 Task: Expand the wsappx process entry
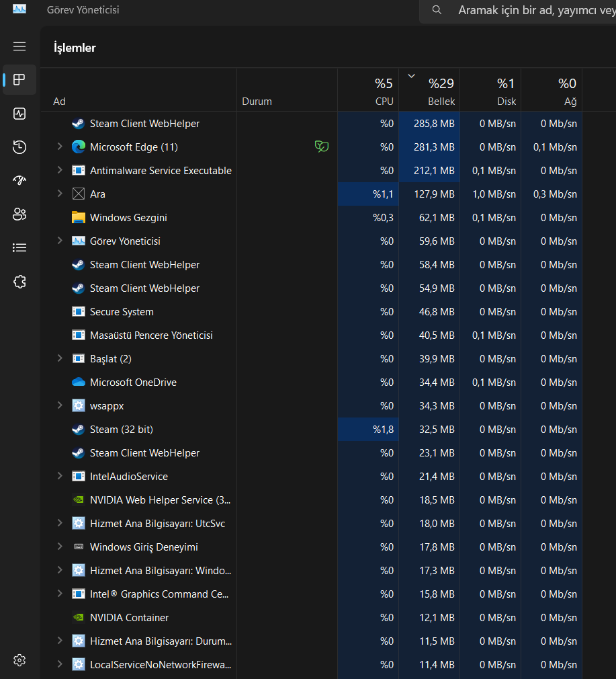tap(60, 405)
